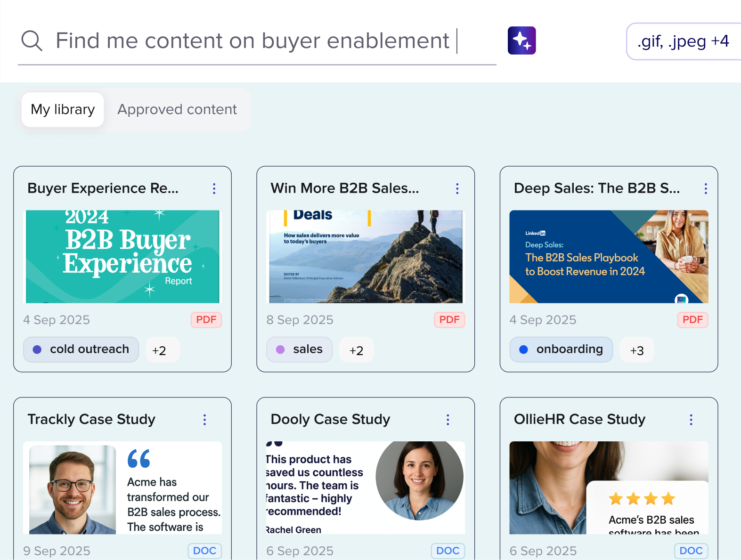Click the onboarding tag
The image size is (741, 560).
[x=561, y=349]
